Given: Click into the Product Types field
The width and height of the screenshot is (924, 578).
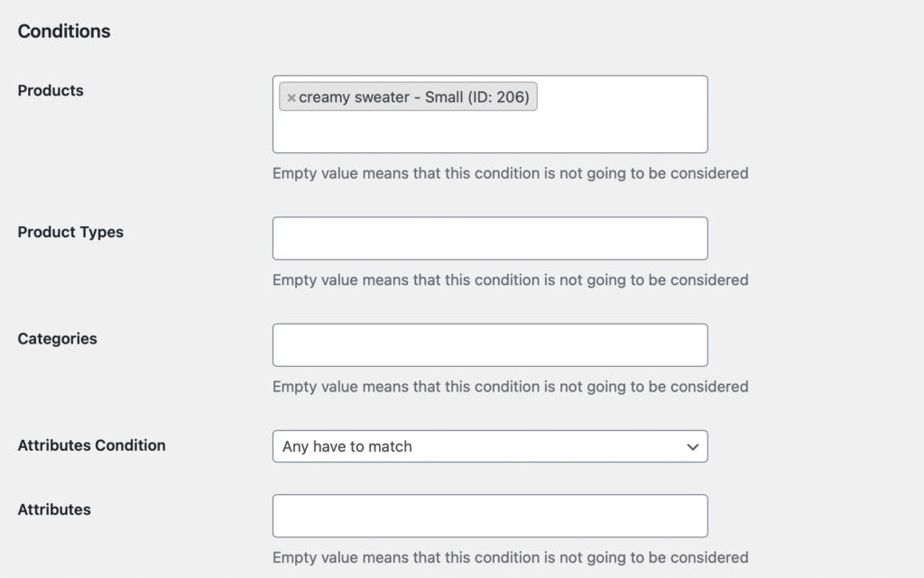Looking at the screenshot, I should tap(490, 239).
